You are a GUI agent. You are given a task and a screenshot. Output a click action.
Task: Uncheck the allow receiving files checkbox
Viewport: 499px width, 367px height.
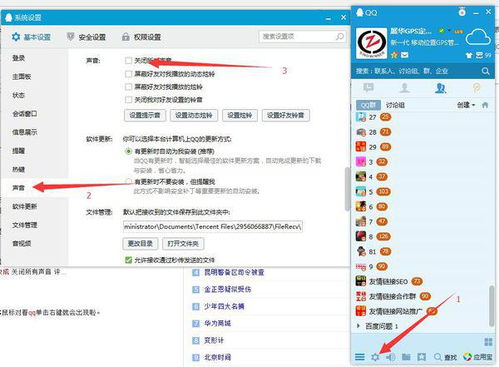tap(128, 260)
